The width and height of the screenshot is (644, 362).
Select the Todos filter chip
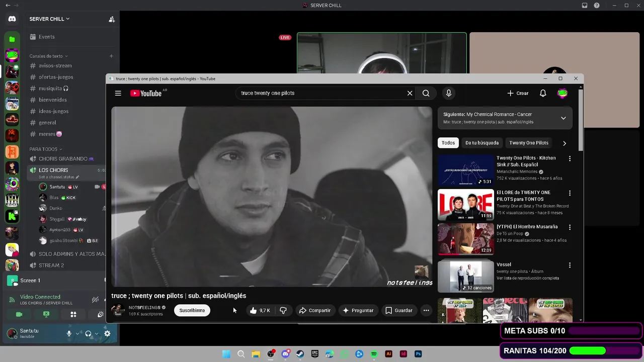[448, 143]
